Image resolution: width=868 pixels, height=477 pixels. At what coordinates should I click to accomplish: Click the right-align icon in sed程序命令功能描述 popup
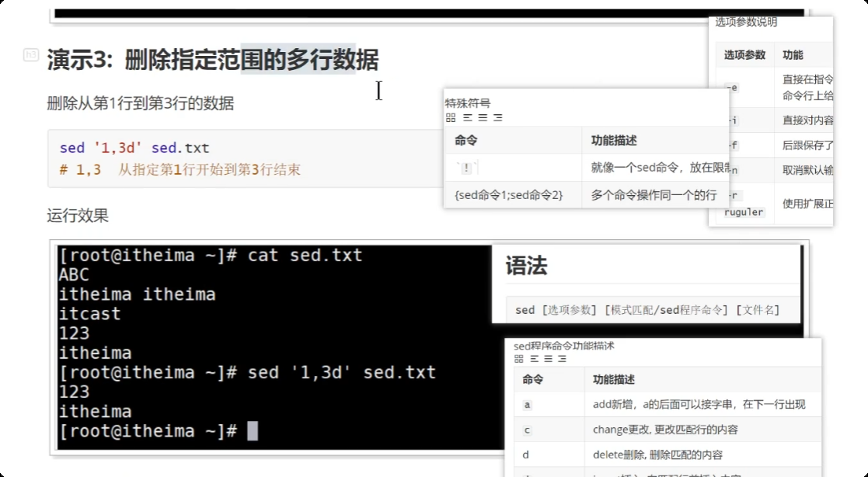pyautogui.click(x=562, y=358)
